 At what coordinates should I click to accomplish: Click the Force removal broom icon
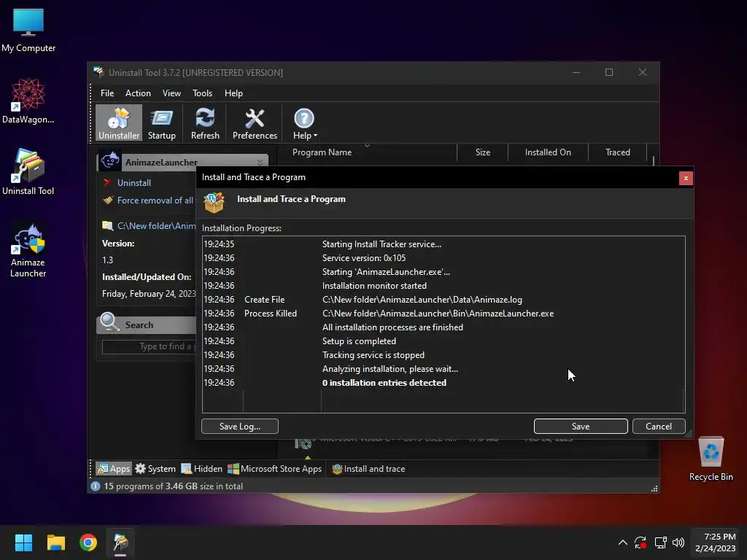[108, 200]
